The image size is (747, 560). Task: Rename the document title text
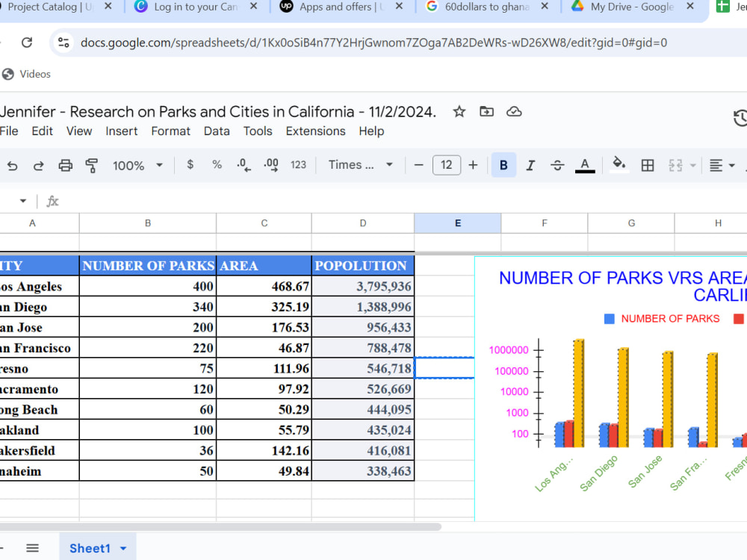(x=217, y=111)
